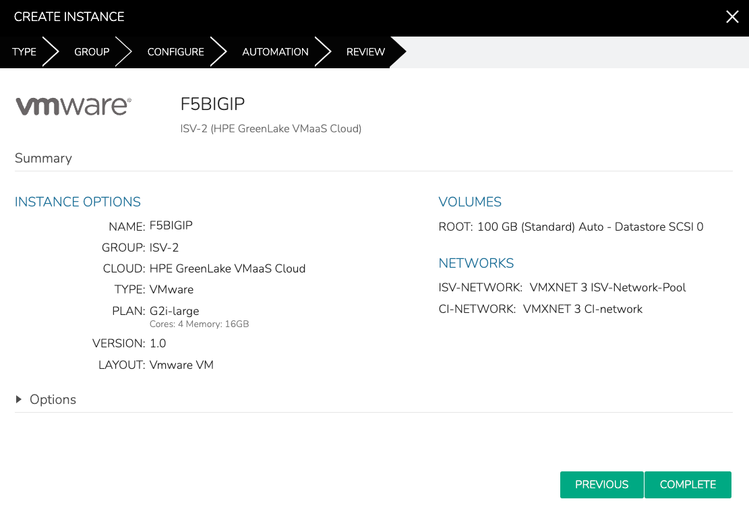Close the Create Instance dialog

pos(732,17)
